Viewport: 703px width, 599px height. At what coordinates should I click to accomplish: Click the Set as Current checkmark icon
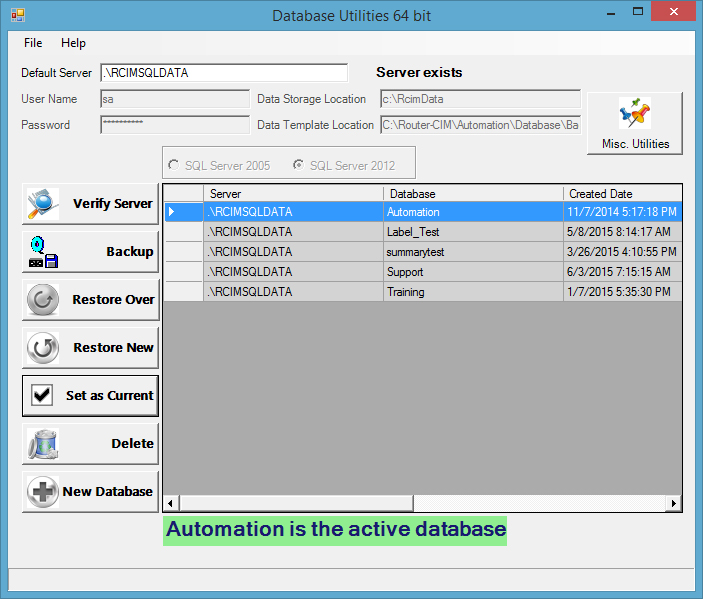tap(42, 395)
